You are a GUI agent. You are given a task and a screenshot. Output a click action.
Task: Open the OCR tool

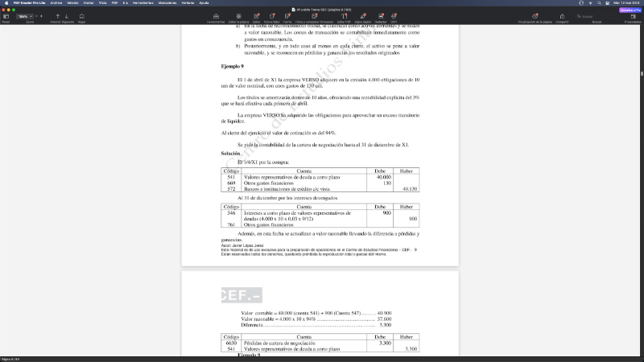pyautogui.click(x=394, y=16)
